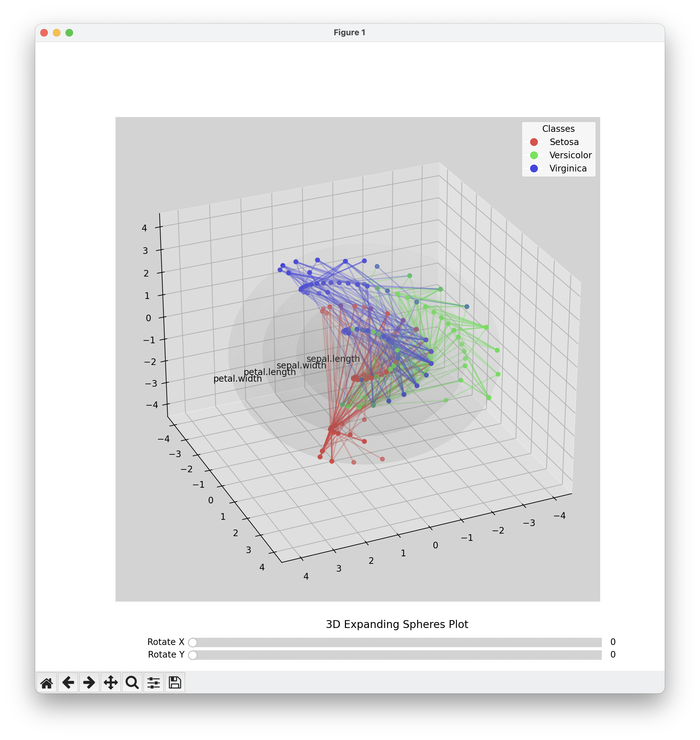The width and height of the screenshot is (700, 740).
Task: Click the middle of Rotate Y track
Action: (396, 655)
